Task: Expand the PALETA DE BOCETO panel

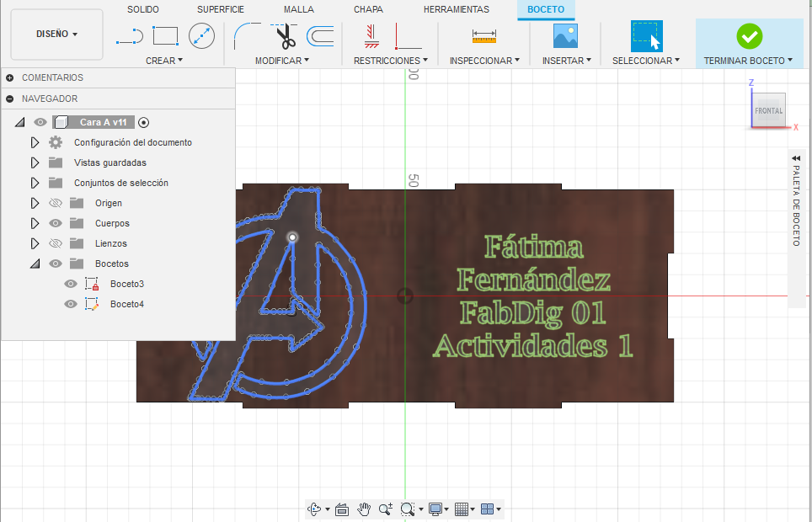Action: 796,158
